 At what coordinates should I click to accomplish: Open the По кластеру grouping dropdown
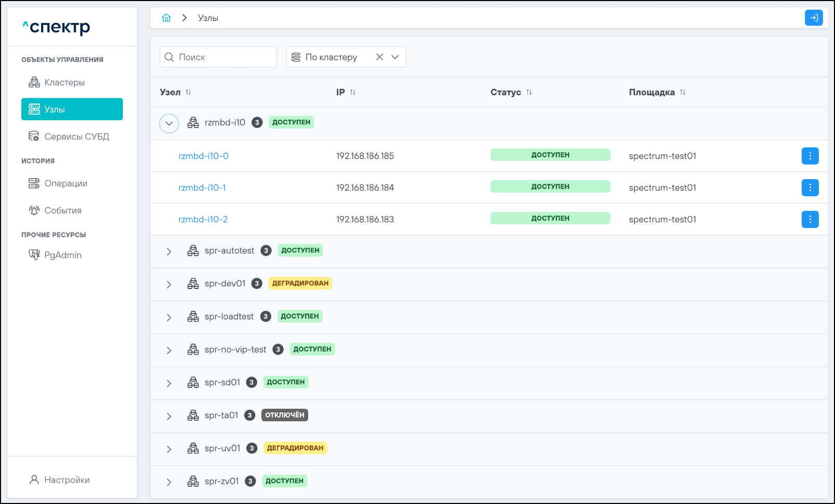click(x=395, y=57)
